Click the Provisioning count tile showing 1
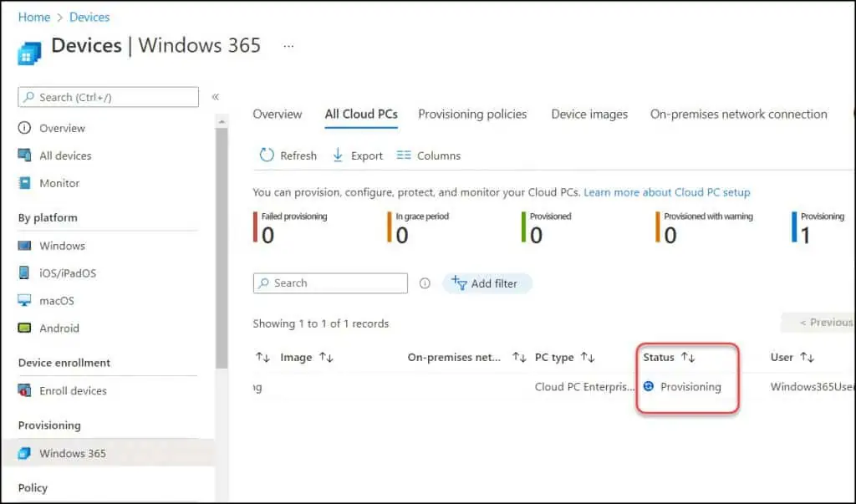856x504 pixels. point(818,227)
